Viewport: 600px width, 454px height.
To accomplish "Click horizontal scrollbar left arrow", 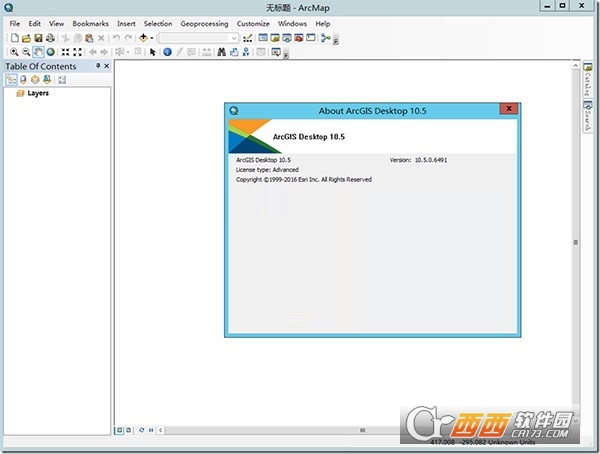I will pos(160,430).
